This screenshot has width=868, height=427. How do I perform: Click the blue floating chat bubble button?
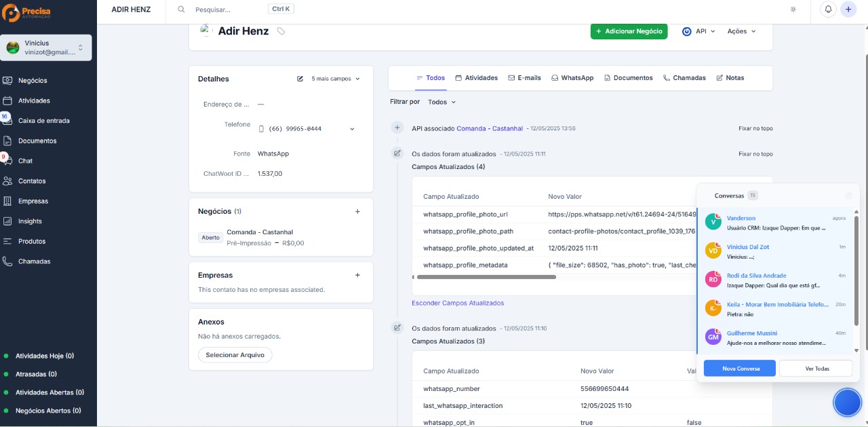tap(847, 402)
